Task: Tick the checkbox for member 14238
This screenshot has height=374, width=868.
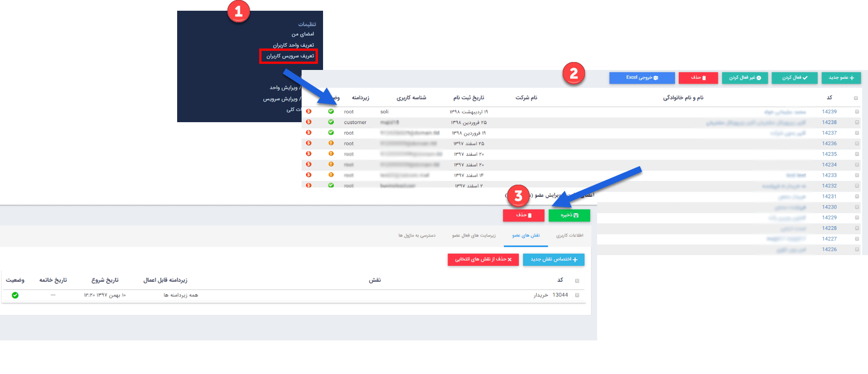Action: 857,122
